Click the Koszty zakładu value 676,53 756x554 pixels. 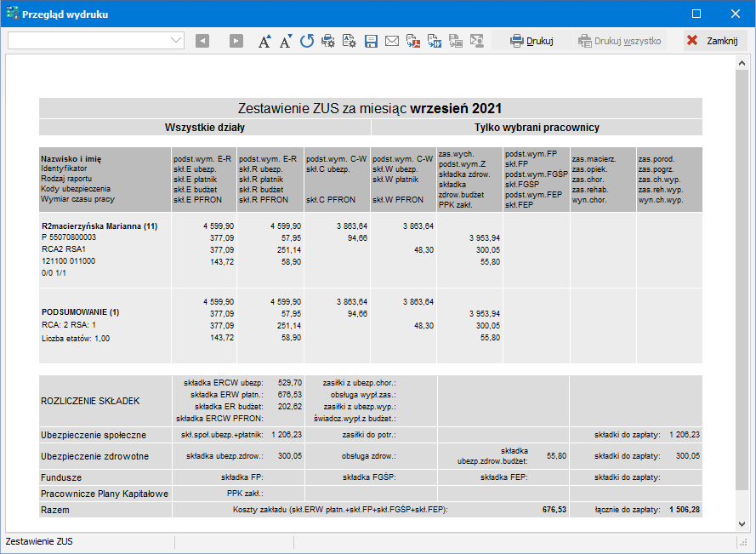click(554, 510)
